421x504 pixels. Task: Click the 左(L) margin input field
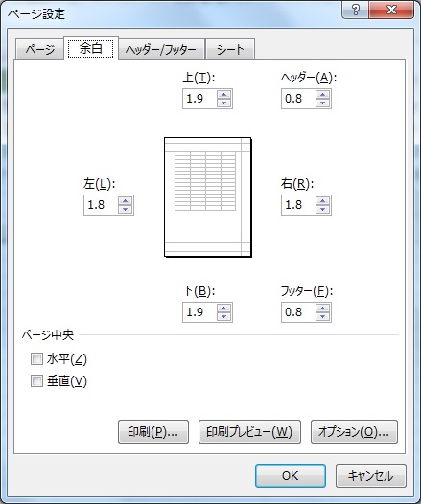101,205
